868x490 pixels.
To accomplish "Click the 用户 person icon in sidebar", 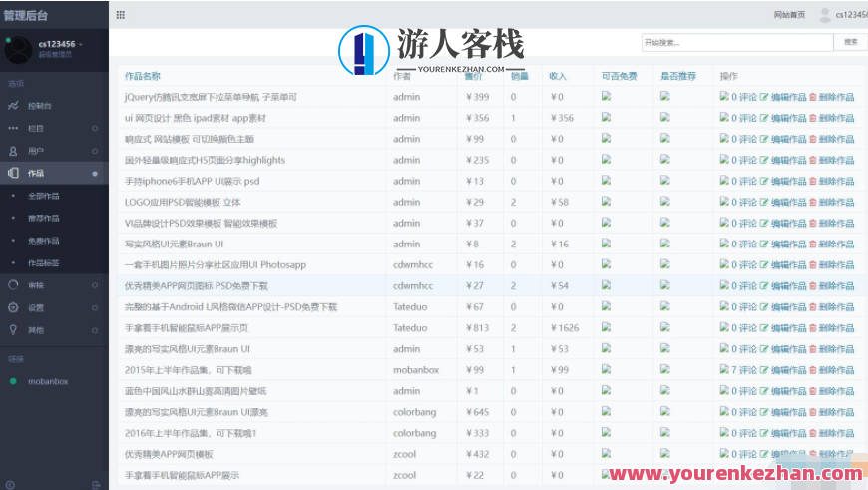I will coord(13,151).
